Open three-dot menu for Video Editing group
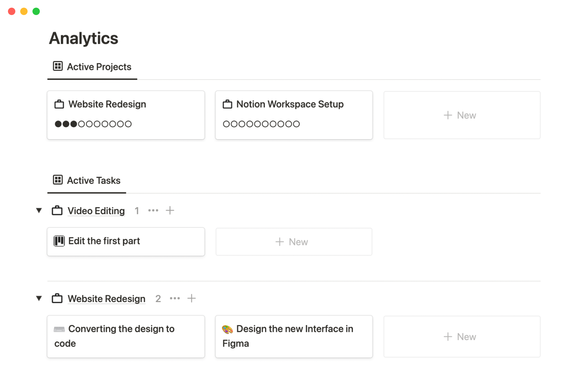This screenshot has width=588, height=368. (153, 211)
